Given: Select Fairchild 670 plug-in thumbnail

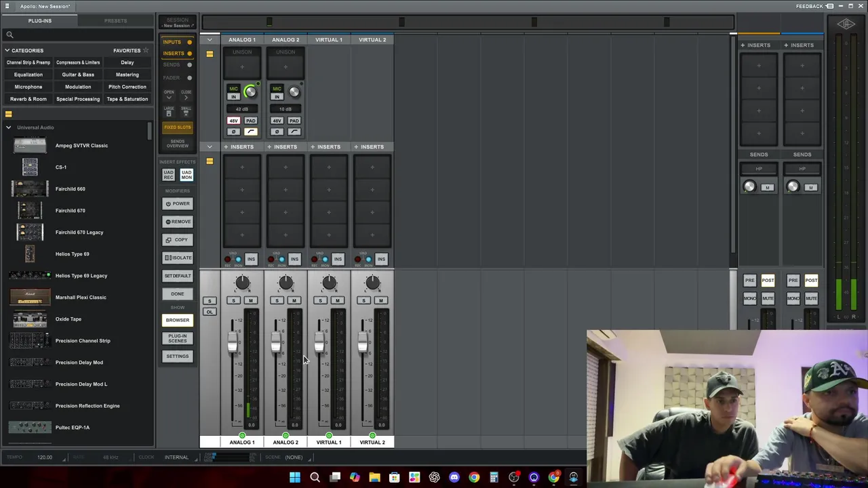Looking at the screenshot, I should [30, 210].
